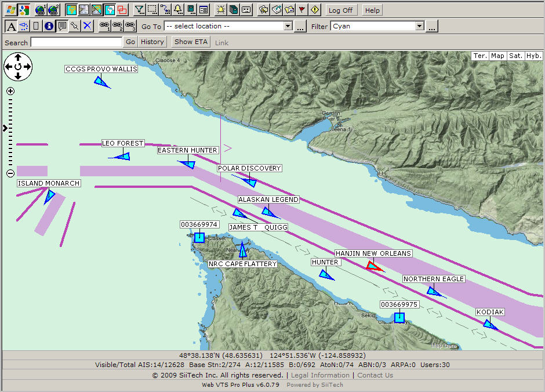Toggle the grey nautical chart layer icon
The height and width of the screenshot is (392, 545).
[83, 10]
